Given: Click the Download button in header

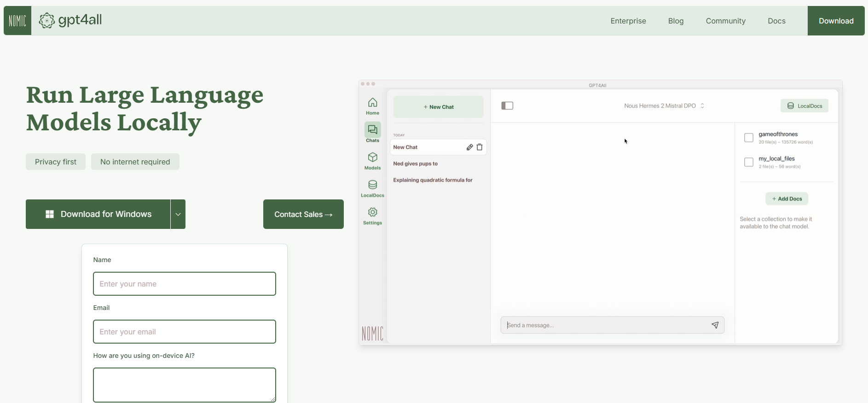Looking at the screenshot, I should (836, 21).
